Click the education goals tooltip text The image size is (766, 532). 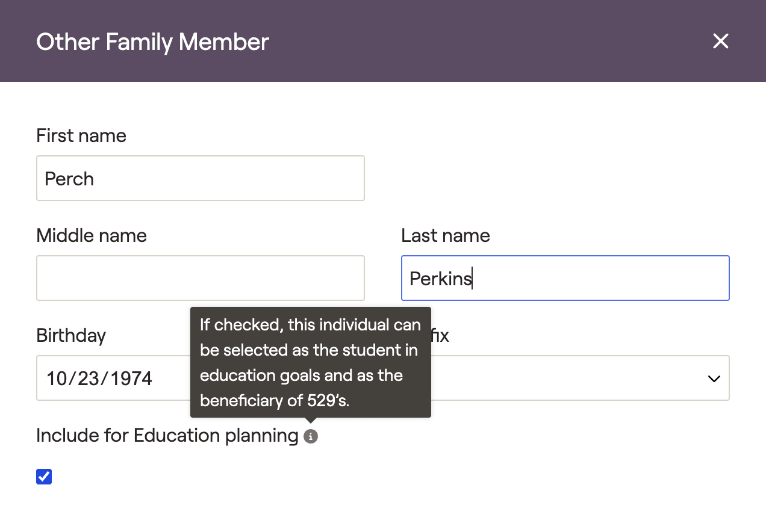pyautogui.click(x=310, y=362)
